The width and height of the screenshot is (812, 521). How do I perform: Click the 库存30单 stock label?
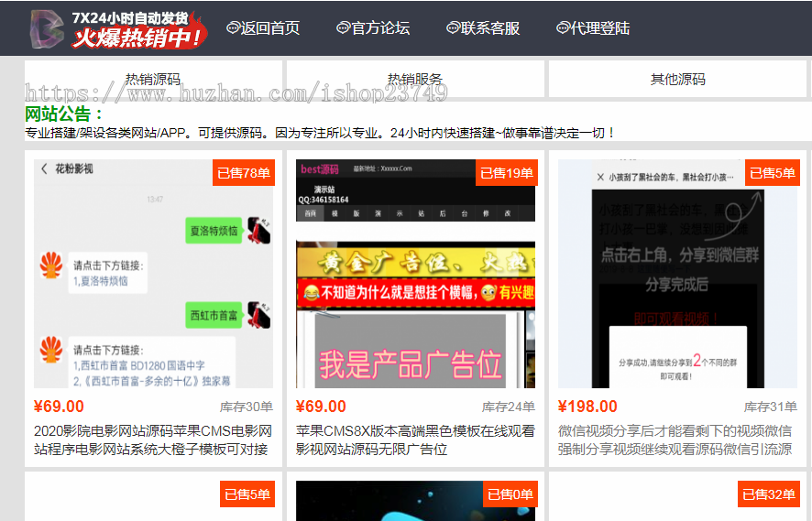coord(247,407)
